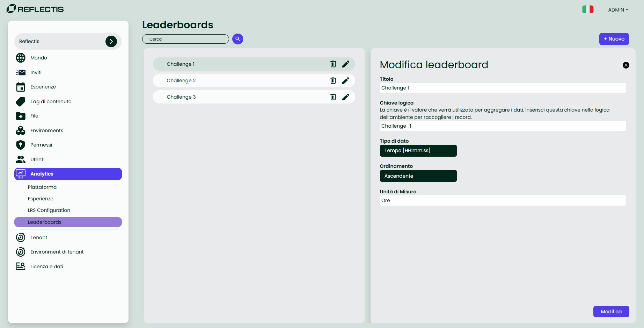
Task: Click the search magnifier icon
Action: pos(237,39)
